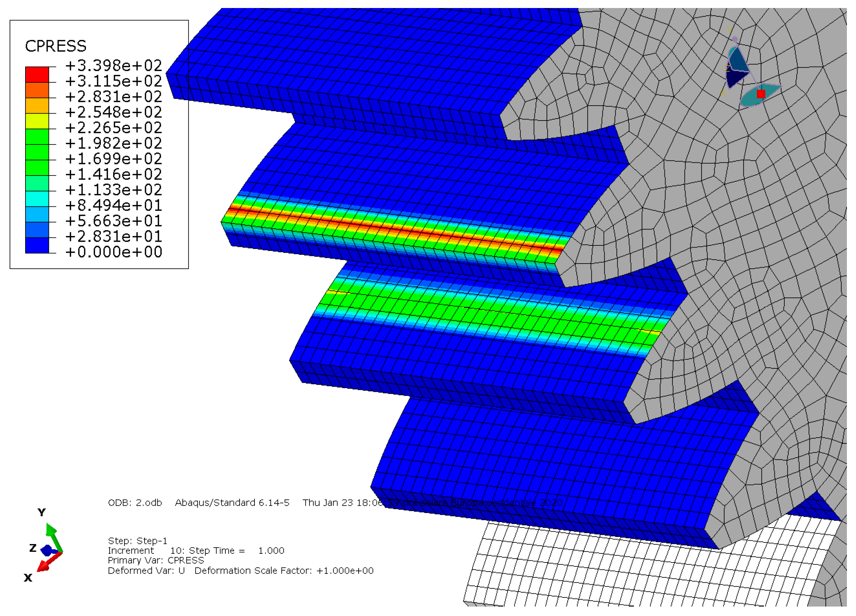Viewport: 856px width, 616px height.
Task: Select the dark blue bottom legend swatch
Action: click(37, 245)
